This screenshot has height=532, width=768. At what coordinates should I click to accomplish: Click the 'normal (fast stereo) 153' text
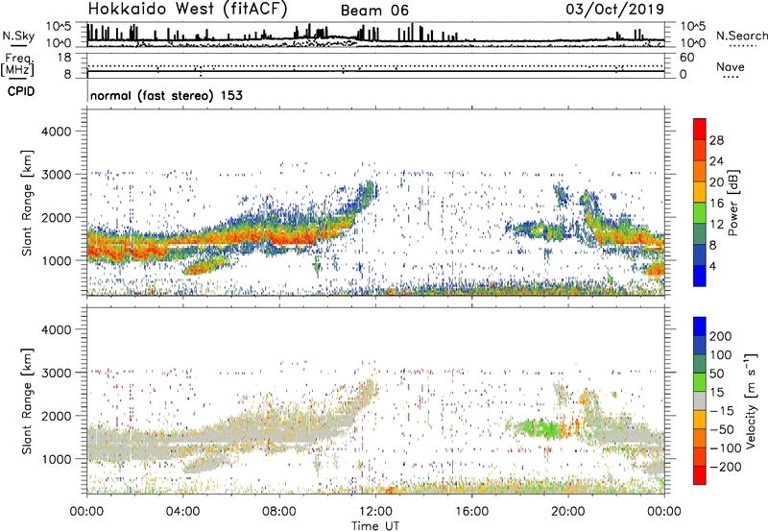pyautogui.click(x=166, y=95)
